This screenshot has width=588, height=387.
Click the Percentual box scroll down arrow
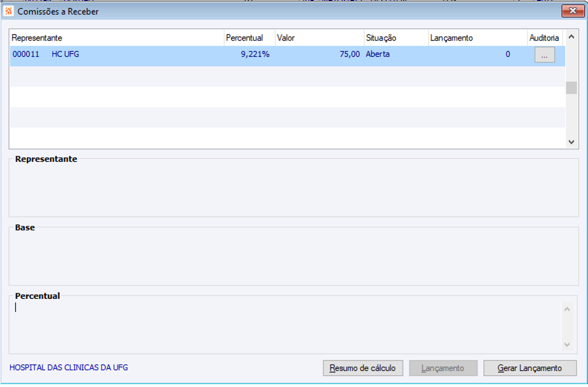(567, 344)
